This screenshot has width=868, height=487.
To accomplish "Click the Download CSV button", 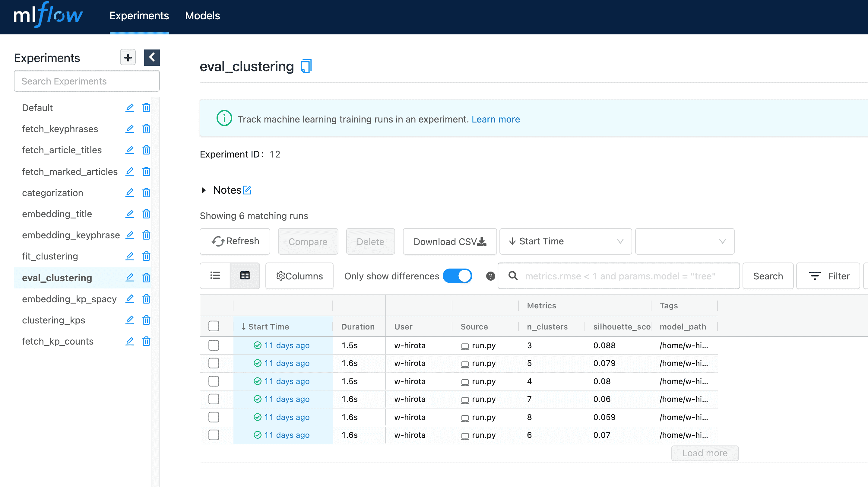I will pos(449,241).
